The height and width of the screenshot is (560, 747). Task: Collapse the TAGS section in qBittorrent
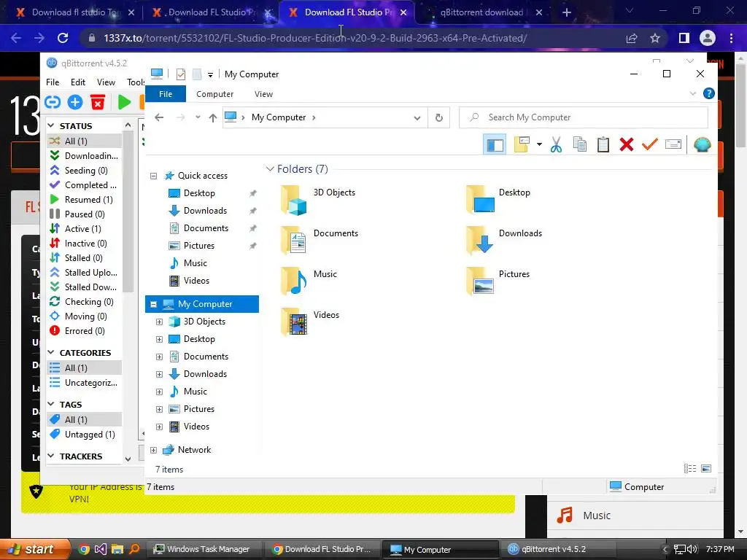click(x=51, y=404)
